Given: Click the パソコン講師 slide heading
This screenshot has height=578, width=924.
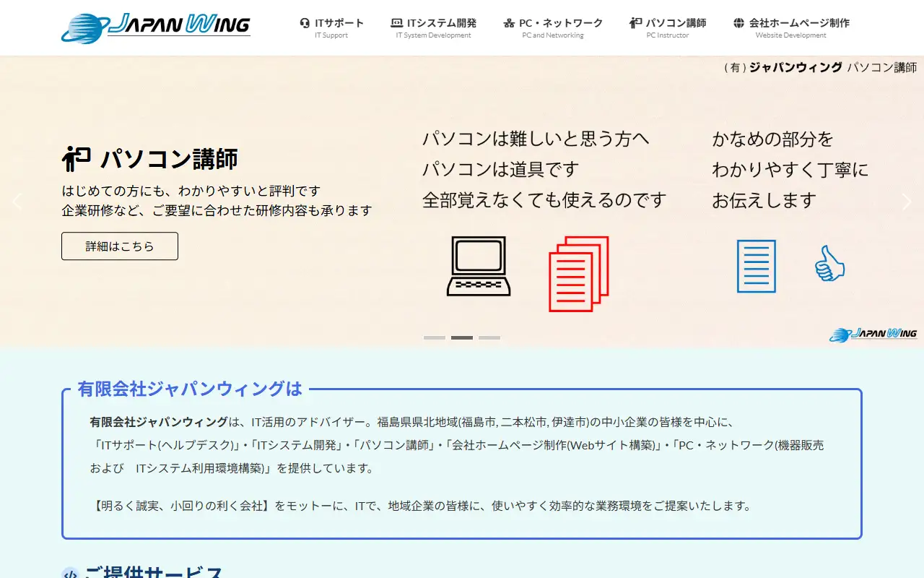Looking at the screenshot, I should coord(169,159).
